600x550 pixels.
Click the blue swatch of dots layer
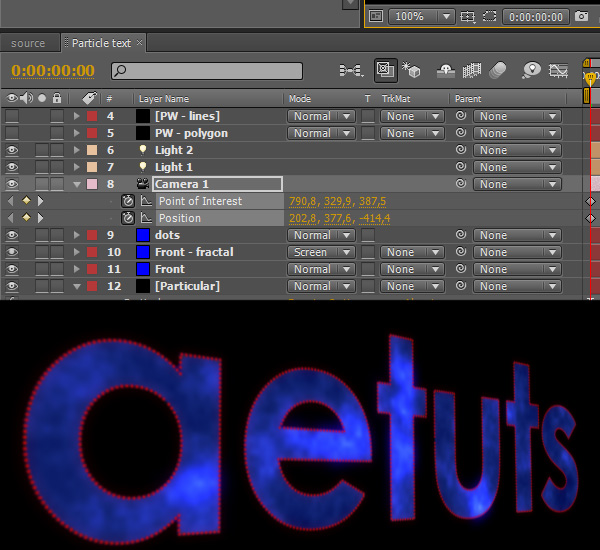tap(143, 235)
